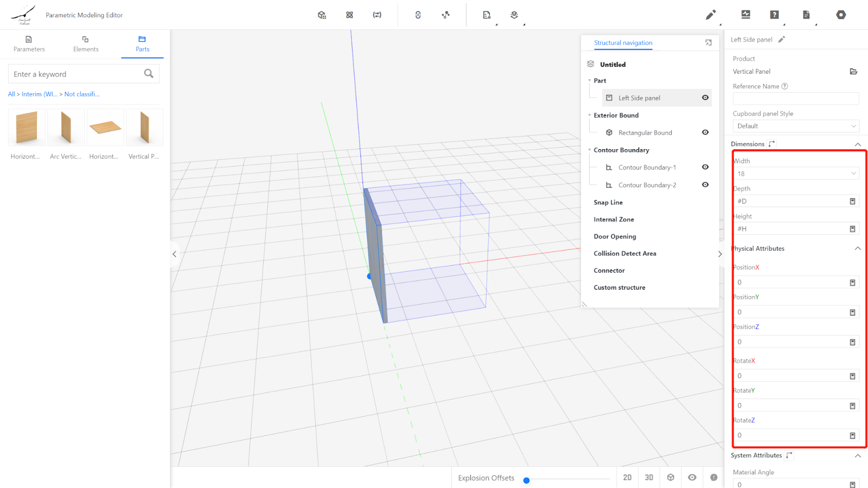Hide the Left Side panel part
The image size is (868, 488).
705,98
